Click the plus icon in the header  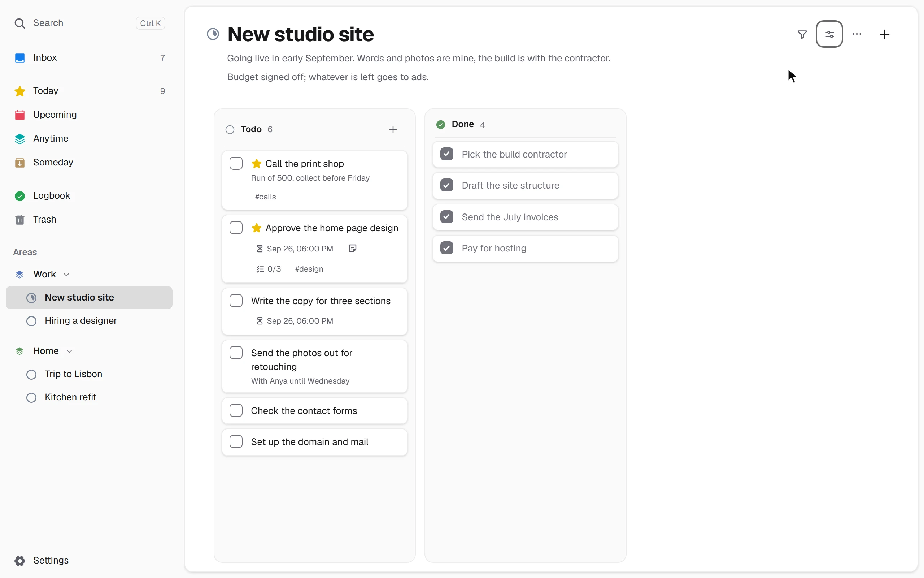coord(885,34)
